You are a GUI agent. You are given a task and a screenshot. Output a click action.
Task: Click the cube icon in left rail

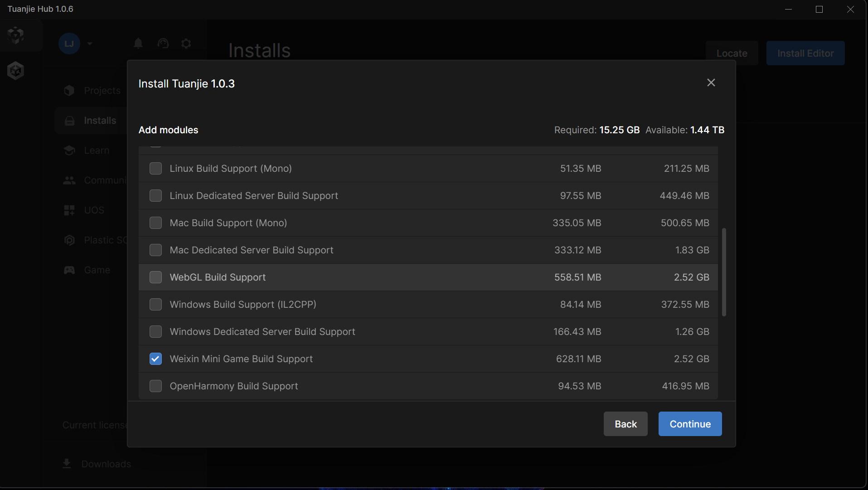16,70
